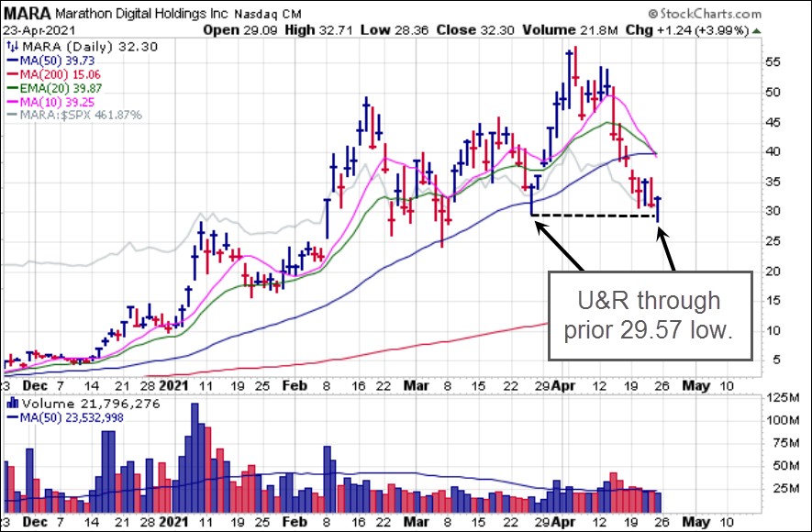Click the company name Marathon Digital Holdings Inc

pyautogui.click(x=141, y=14)
